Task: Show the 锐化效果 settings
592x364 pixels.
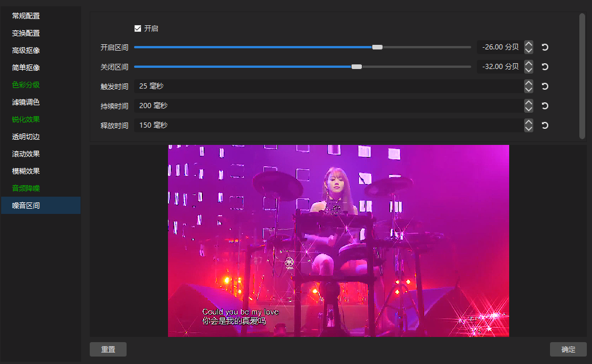Action: (x=41, y=119)
